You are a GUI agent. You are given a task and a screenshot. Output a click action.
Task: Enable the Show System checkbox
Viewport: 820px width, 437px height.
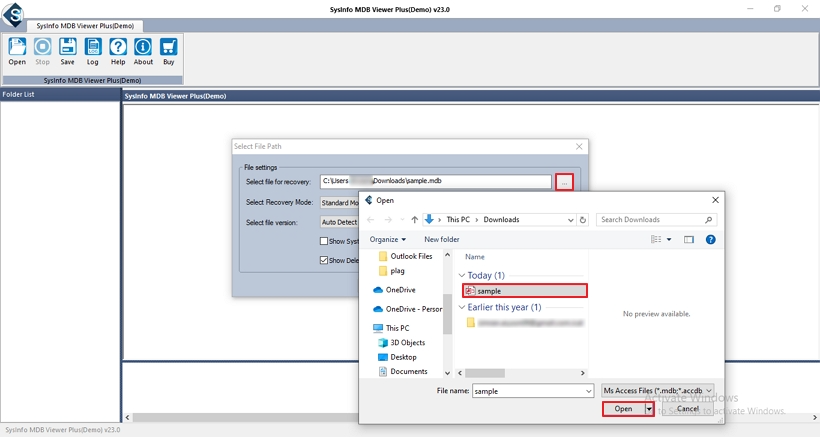pyautogui.click(x=324, y=241)
